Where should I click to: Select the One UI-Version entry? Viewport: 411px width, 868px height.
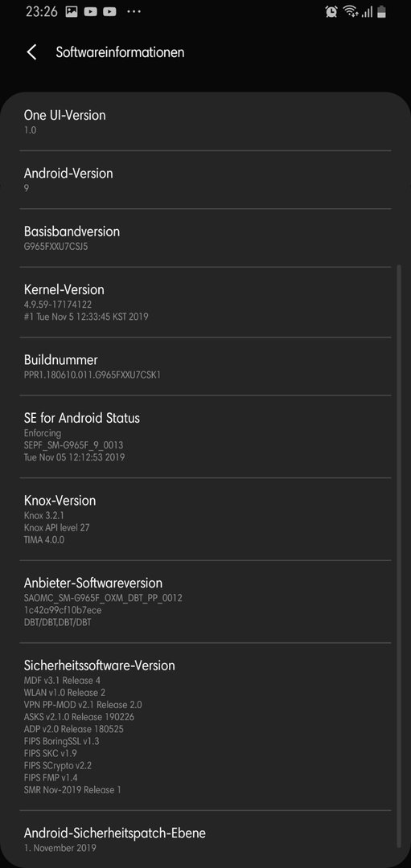206,122
